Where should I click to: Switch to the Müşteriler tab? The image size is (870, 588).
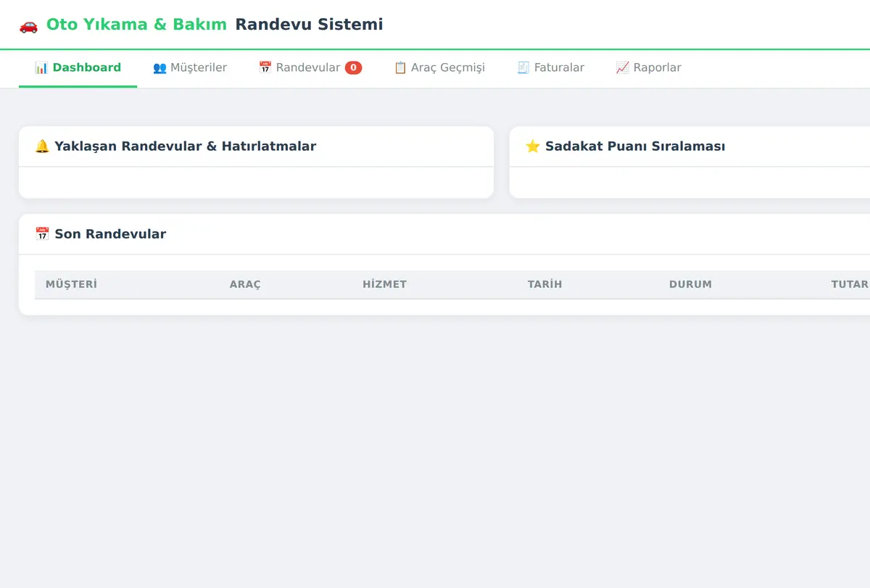pos(190,68)
